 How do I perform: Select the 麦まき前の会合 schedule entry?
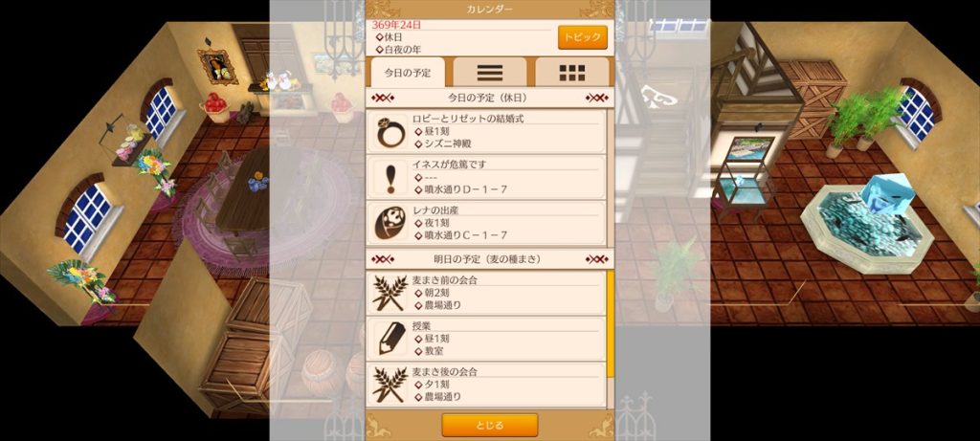coord(487,293)
